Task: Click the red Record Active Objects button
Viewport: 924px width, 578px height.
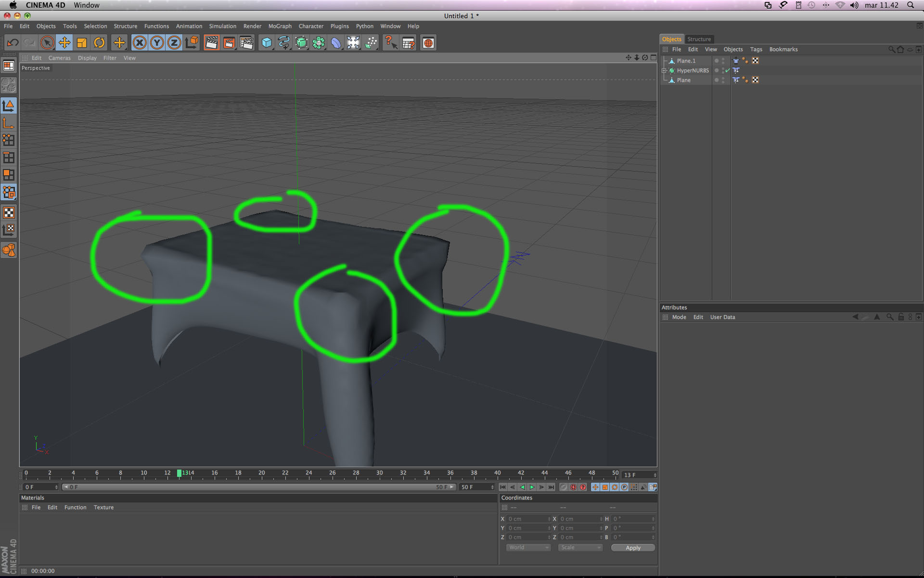Action: [573, 487]
